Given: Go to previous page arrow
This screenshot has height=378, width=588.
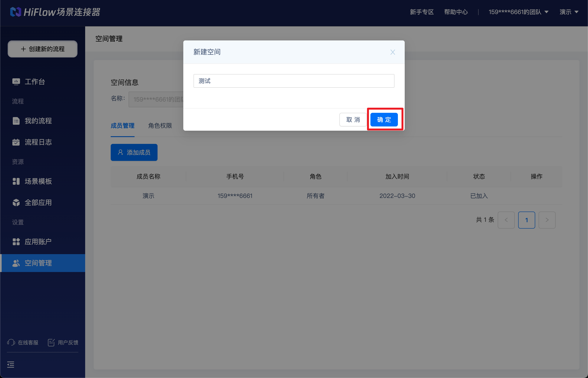Looking at the screenshot, I should coord(506,220).
